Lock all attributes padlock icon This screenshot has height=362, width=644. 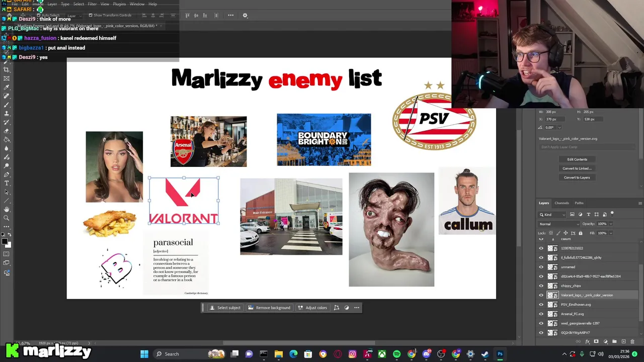[581, 233]
